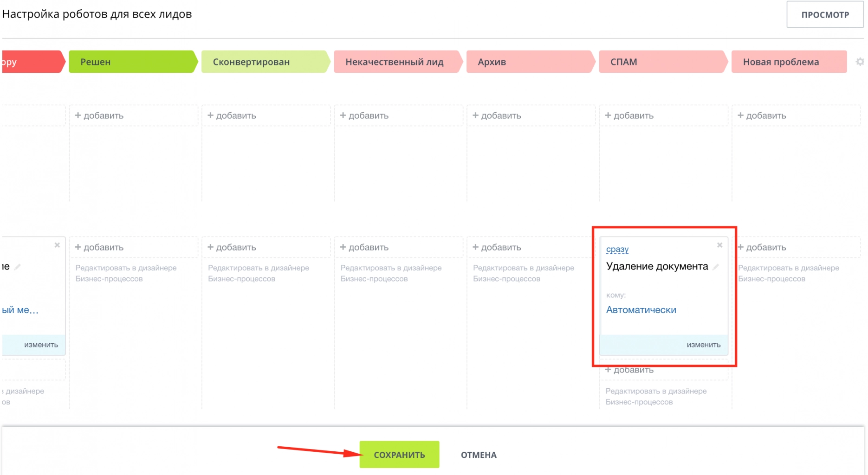Select the Решен stage header

(132, 62)
